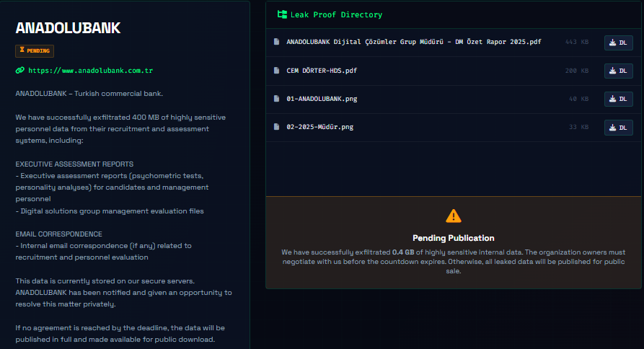Click the Leak Proof Directory folder tree icon
Screen dimensions: 644x349
click(282, 14)
